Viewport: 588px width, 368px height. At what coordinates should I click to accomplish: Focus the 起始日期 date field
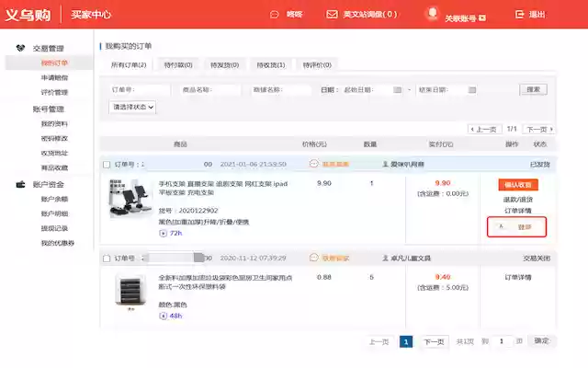(x=372, y=90)
